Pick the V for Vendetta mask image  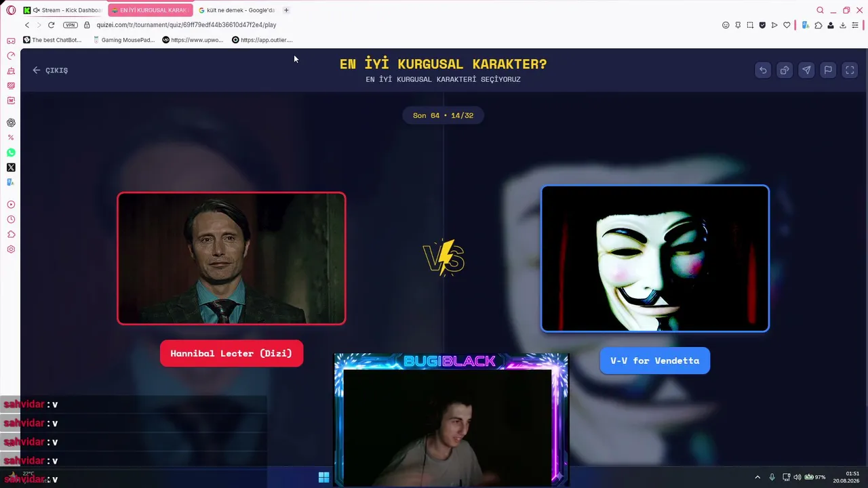655,258
